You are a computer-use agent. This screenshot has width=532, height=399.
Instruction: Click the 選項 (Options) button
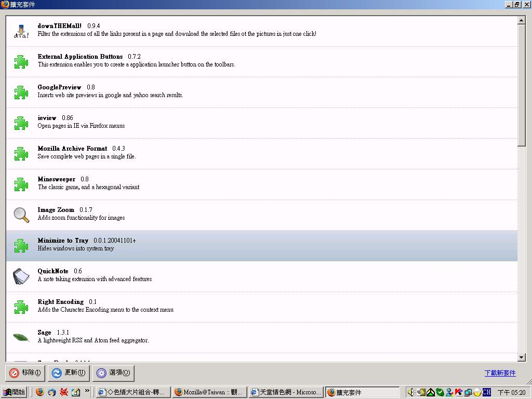coord(113,373)
